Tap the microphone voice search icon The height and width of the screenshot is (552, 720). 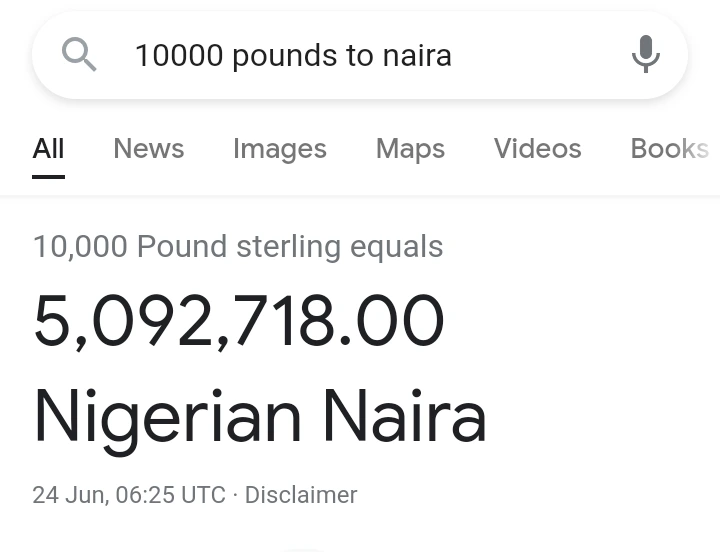pyautogui.click(x=646, y=54)
